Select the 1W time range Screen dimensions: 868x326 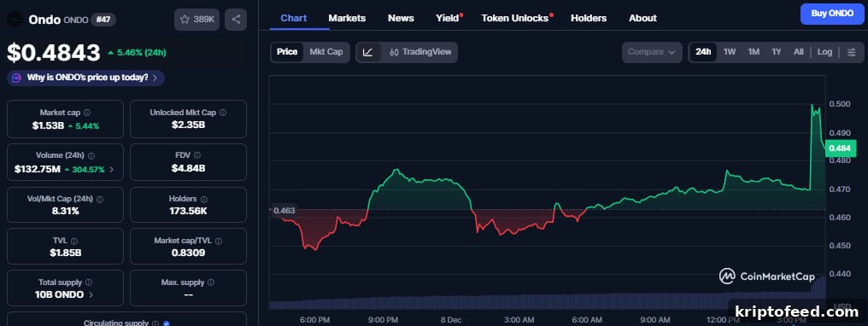[x=730, y=52]
